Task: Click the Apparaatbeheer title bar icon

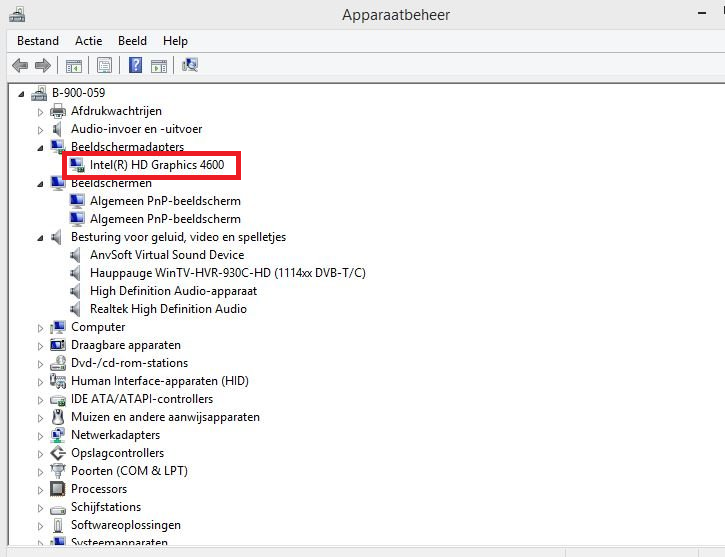Action: [x=17, y=15]
